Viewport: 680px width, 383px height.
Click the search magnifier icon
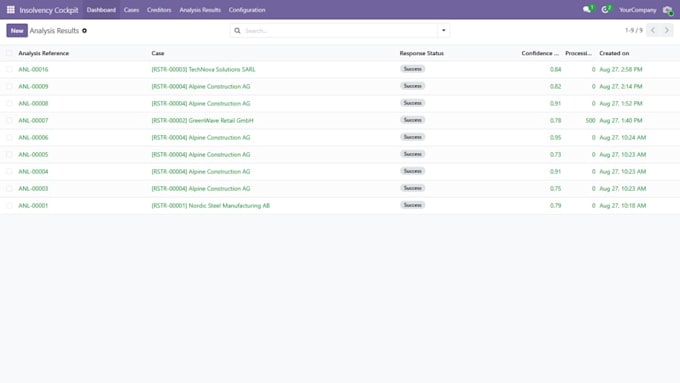coord(237,31)
